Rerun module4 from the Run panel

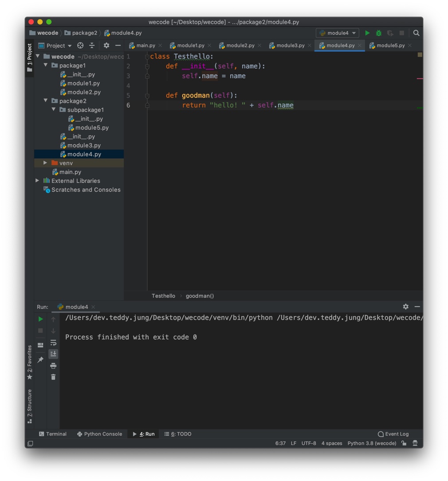[40, 318]
